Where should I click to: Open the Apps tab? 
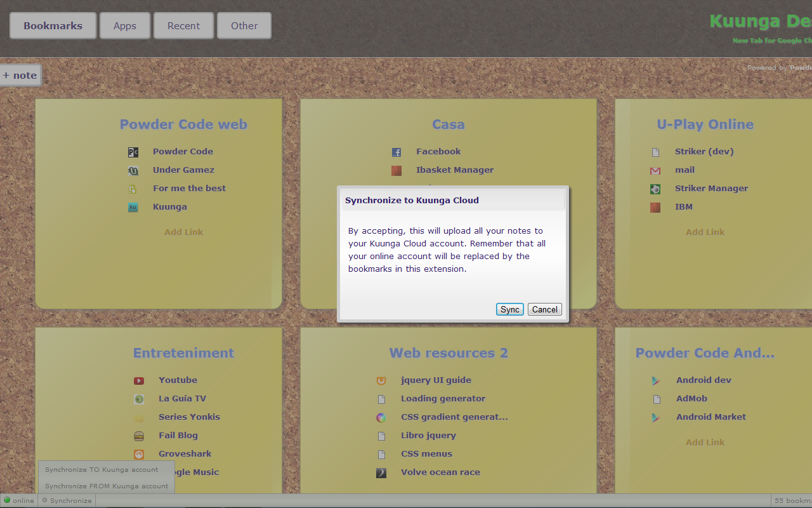(x=125, y=26)
